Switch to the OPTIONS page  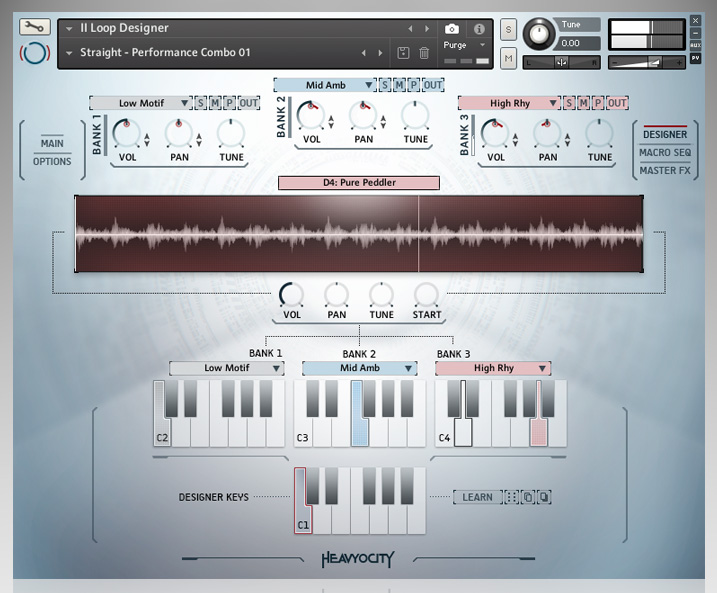(x=52, y=161)
